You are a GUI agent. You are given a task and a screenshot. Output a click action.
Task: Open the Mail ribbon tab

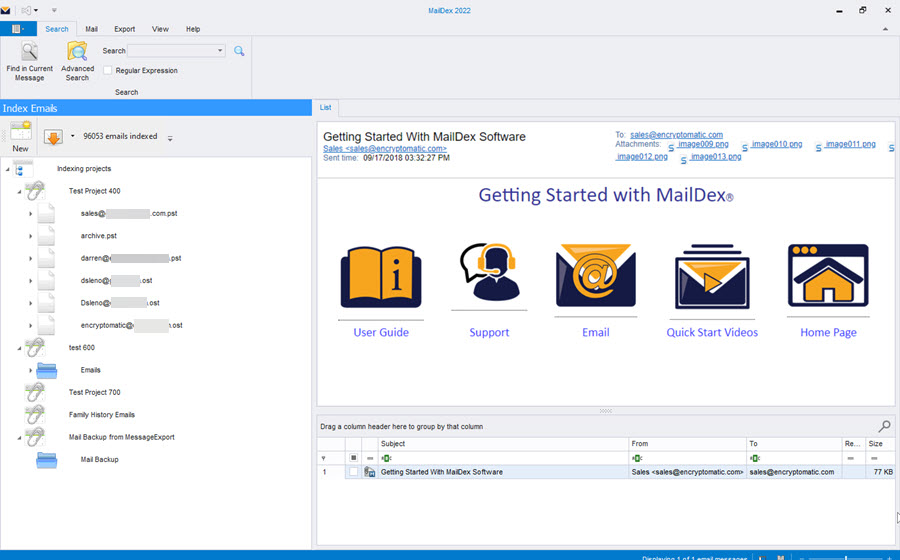91,29
